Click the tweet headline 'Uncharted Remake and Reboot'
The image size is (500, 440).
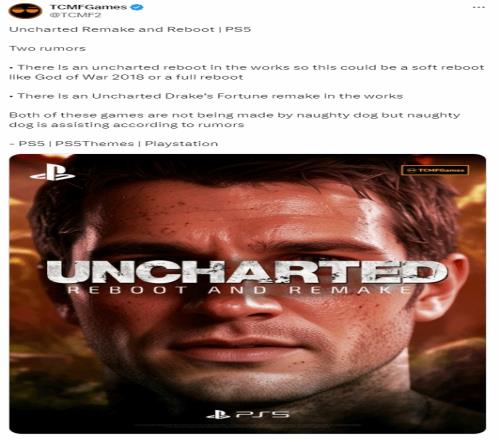pos(112,29)
